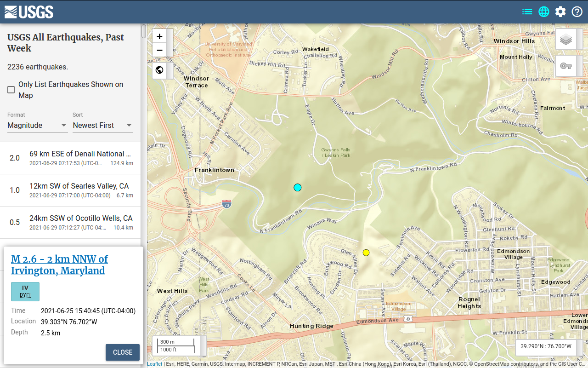Click the Mount Holly map label
The image size is (588, 368).
coord(516,57)
